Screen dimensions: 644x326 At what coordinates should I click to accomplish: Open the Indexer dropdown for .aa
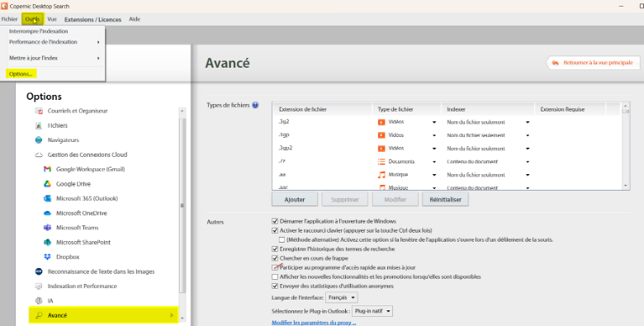click(x=528, y=175)
